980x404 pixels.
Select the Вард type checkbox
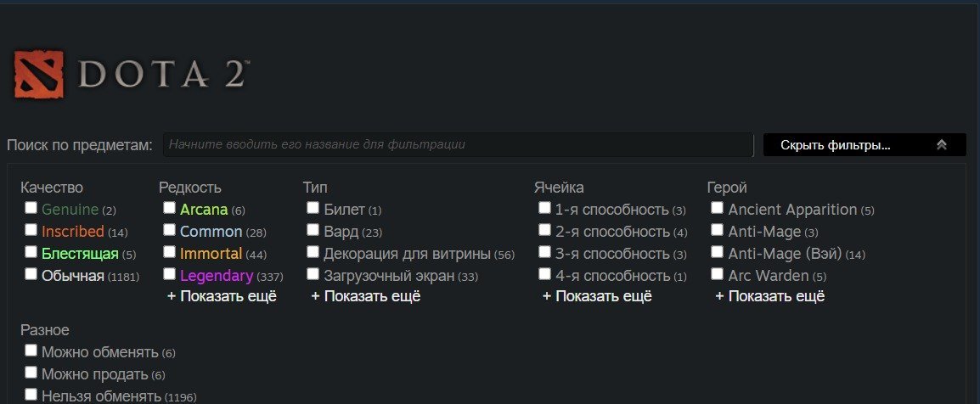pyautogui.click(x=313, y=230)
